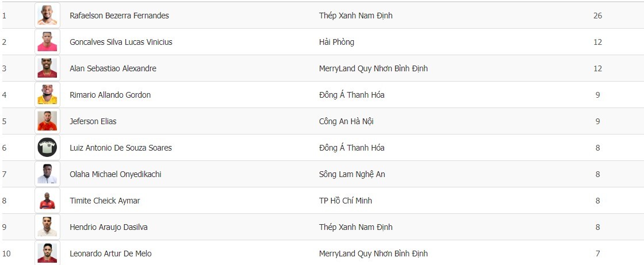Viewport: 644px width, 265px height.
Task: Select TP Hồ Chí Minh team
Action: tap(346, 201)
